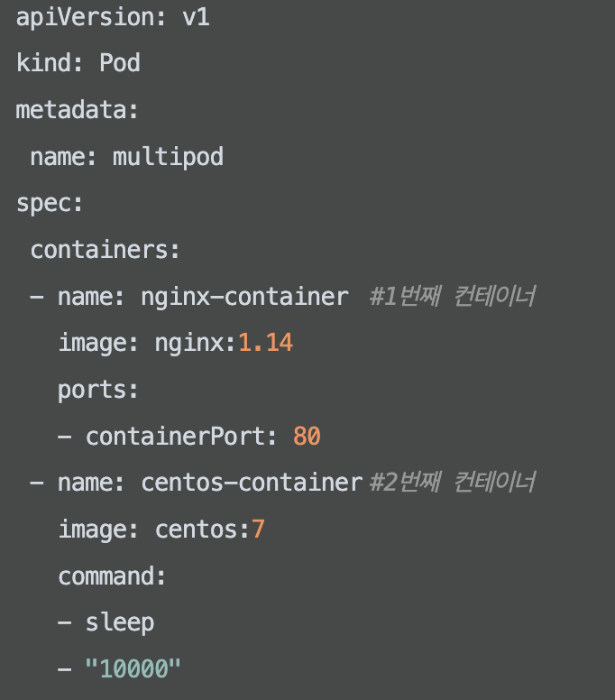Select the orange 7 centos tag

coord(259,530)
